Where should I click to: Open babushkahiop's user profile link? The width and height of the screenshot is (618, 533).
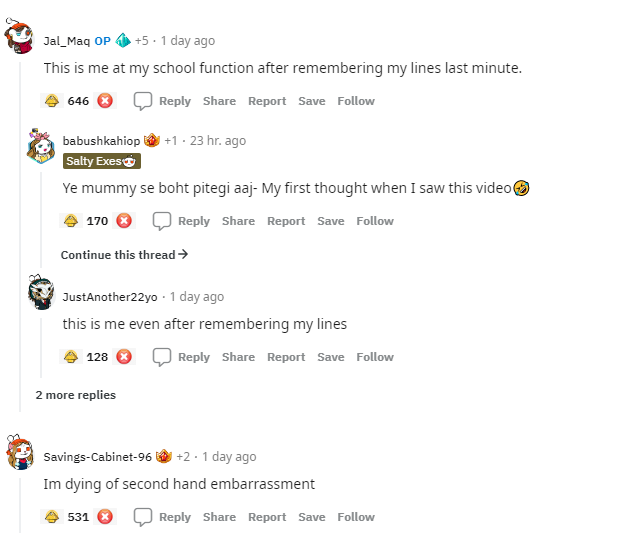tap(101, 141)
